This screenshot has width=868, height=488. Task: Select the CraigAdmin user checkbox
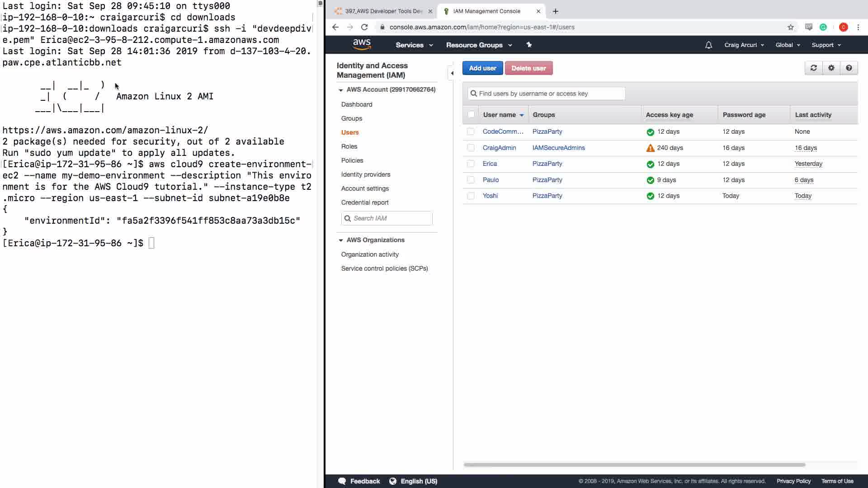(471, 148)
